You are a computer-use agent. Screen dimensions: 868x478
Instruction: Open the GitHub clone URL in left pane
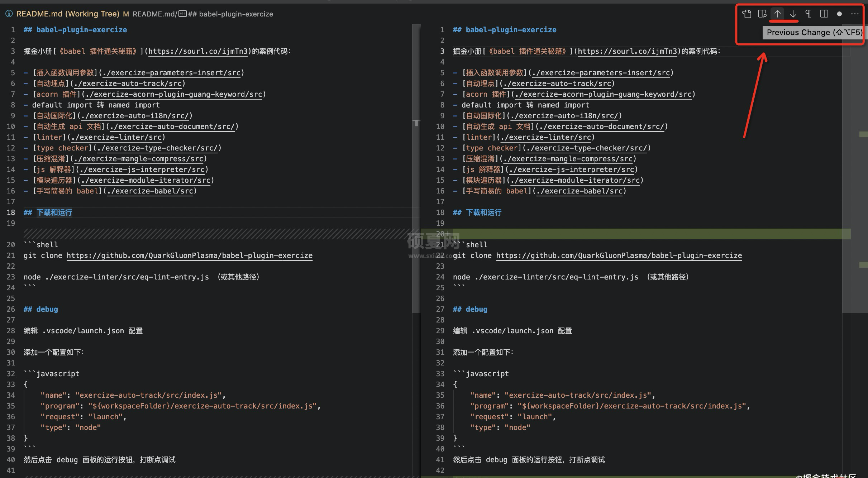click(x=190, y=255)
